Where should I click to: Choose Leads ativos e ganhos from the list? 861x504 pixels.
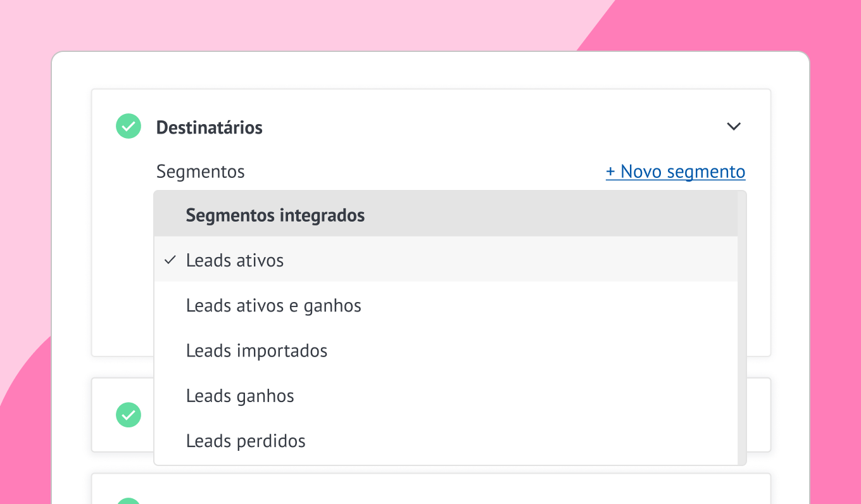[273, 306]
